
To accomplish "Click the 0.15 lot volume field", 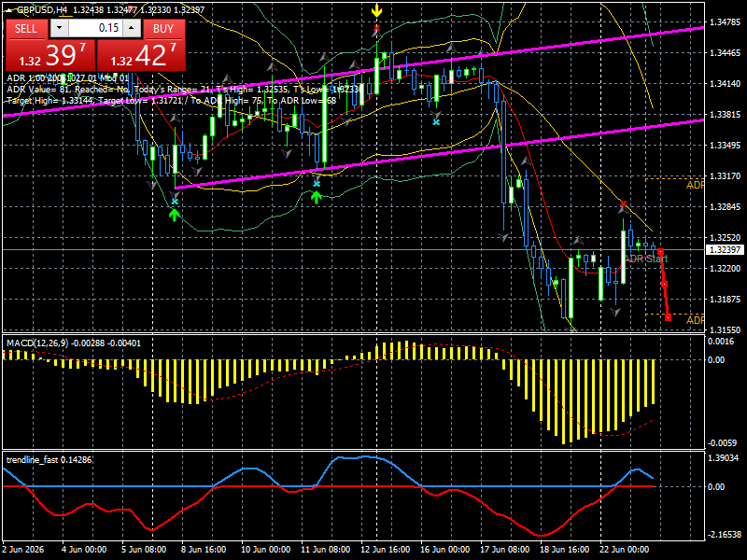I will pyautogui.click(x=95, y=28).
